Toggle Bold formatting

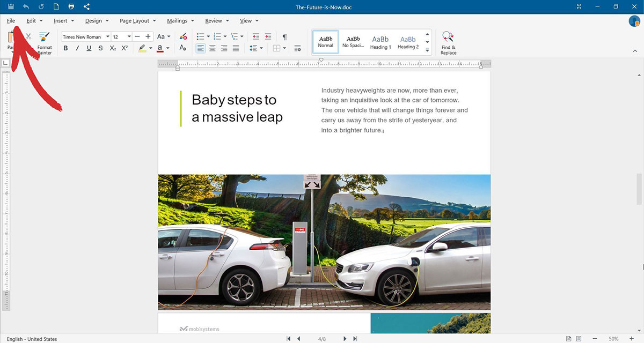[x=65, y=48]
